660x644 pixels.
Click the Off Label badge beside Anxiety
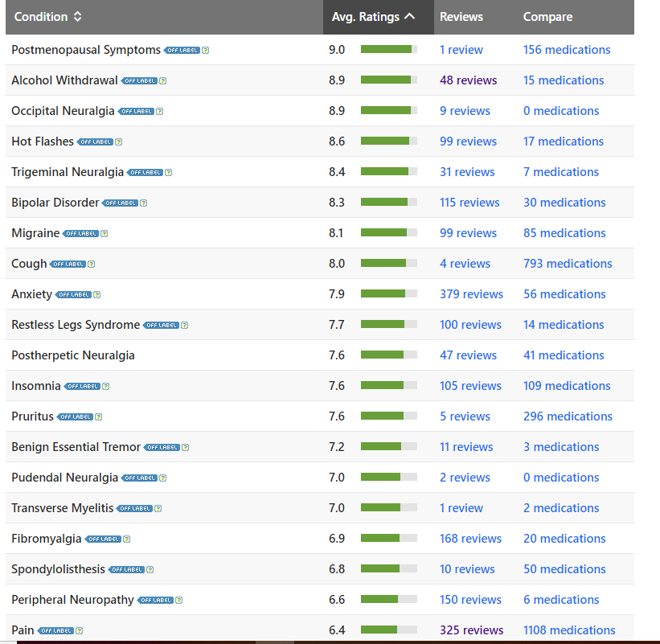click(x=73, y=294)
